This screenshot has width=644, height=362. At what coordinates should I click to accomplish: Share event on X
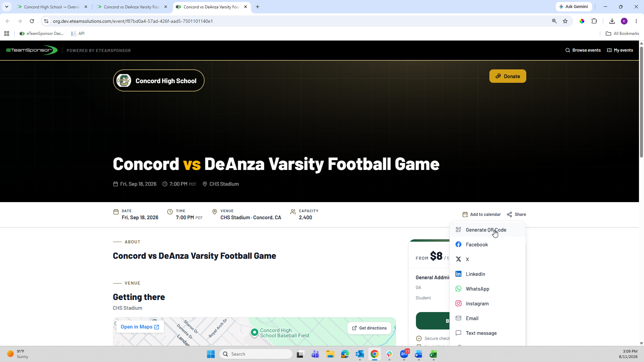coord(488,259)
